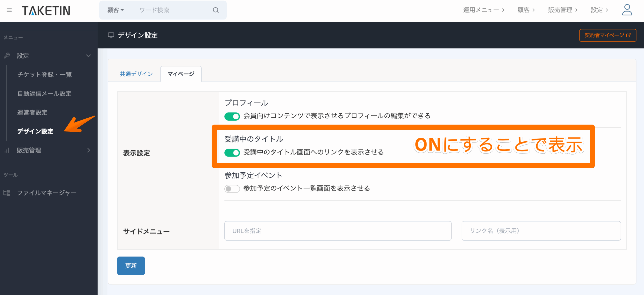Viewport: 644px width, 295px height.
Task: Open the 運用メニュー top menu
Action: 484,10
